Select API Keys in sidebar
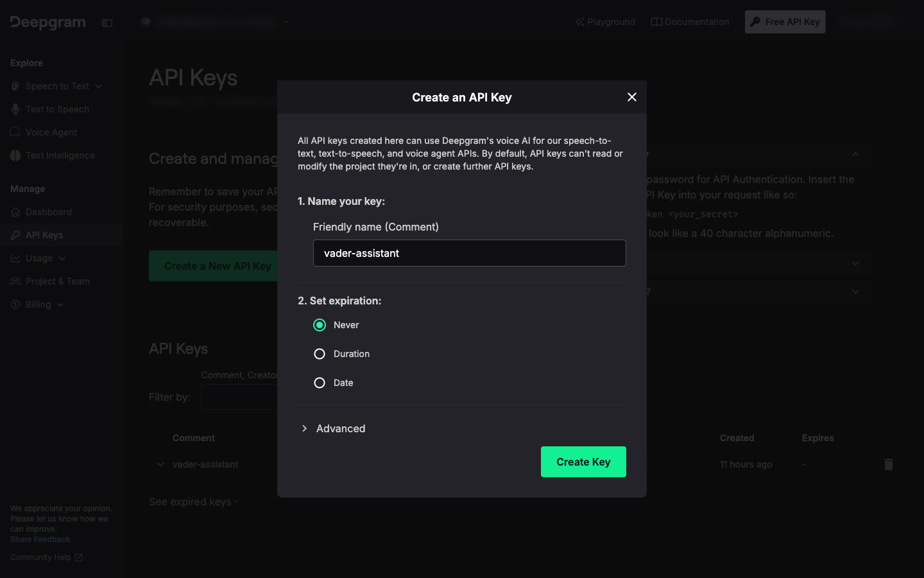The width and height of the screenshot is (924, 578). click(x=62, y=235)
